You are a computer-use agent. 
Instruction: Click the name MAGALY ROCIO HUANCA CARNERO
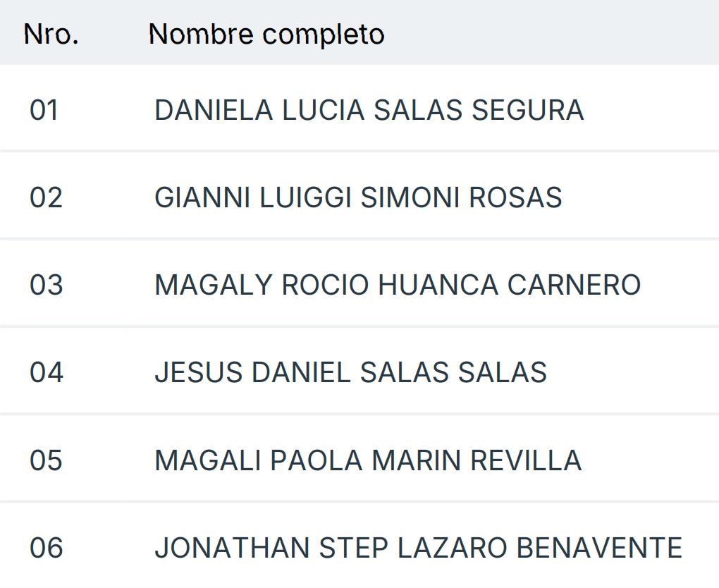point(398,286)
